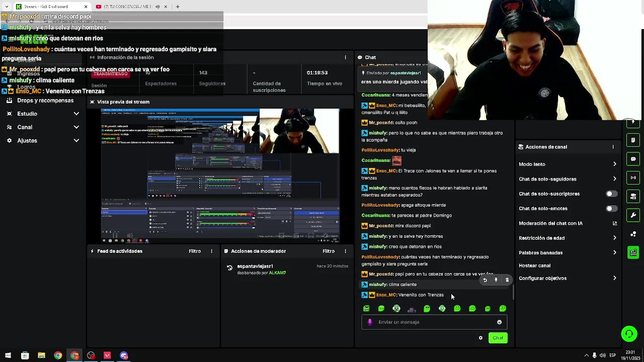Click the 143 Seguidores count
This screenshot has width=644, height=362.
click(203, 73)
